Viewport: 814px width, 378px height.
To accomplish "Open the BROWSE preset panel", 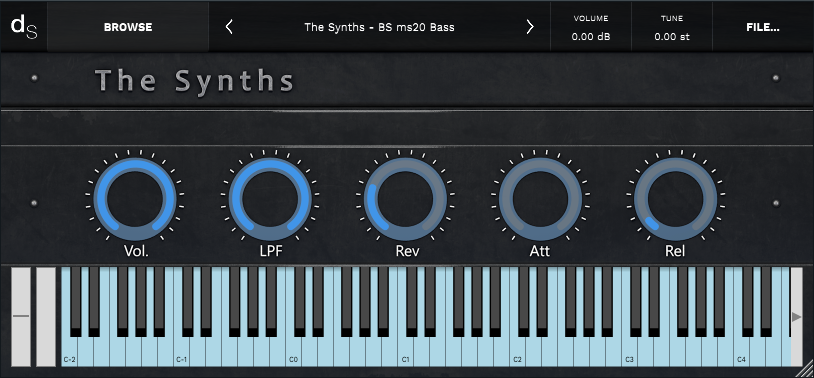I will tap(128, 27).
